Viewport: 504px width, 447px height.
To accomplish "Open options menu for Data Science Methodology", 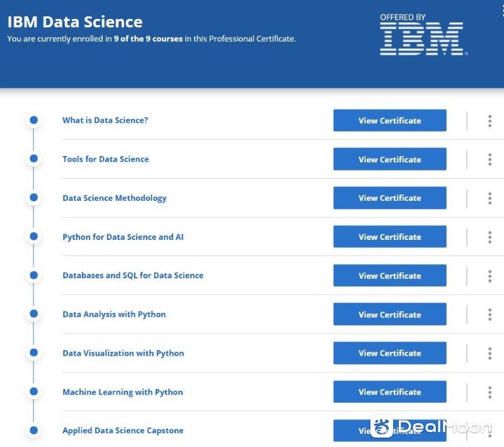I will pos(490,198).
